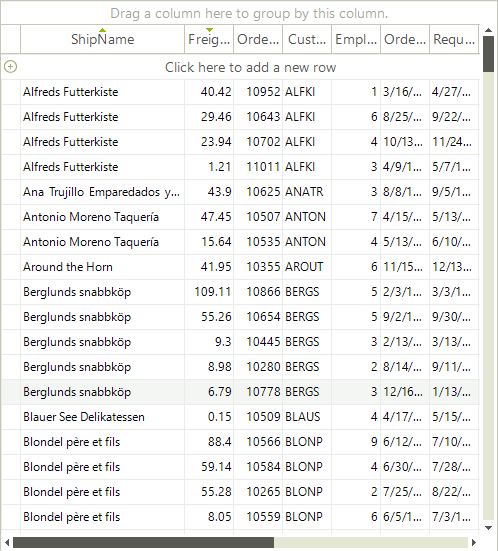This screenshot has width=498, height=551.
Task: Click the Cust... column header
Action: tap(307, 39)
